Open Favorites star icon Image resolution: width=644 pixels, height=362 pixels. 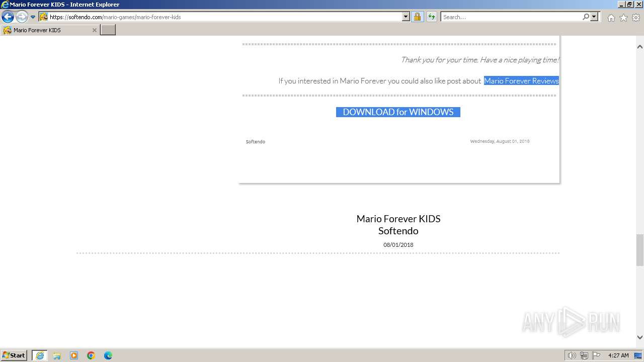click(623, 18)
